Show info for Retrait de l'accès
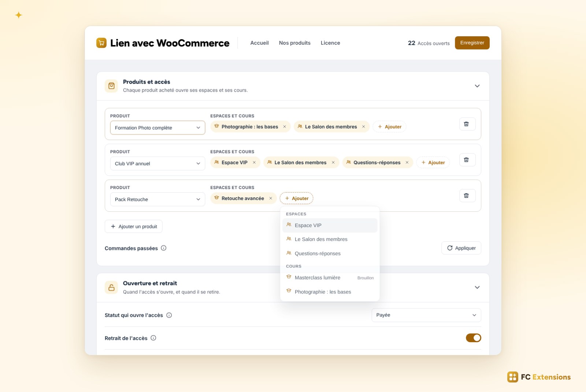Screen dimensions: 586x392 [x=153, y=338]
